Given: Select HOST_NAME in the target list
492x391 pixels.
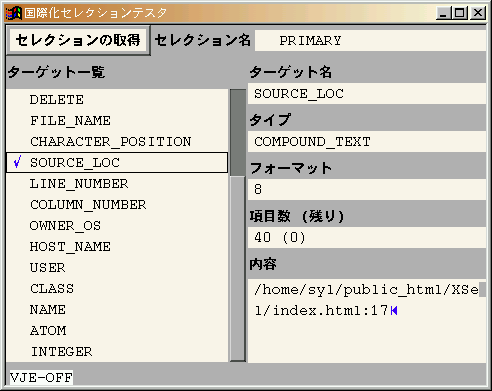Looking at the screenshot, I should [117, 247].
